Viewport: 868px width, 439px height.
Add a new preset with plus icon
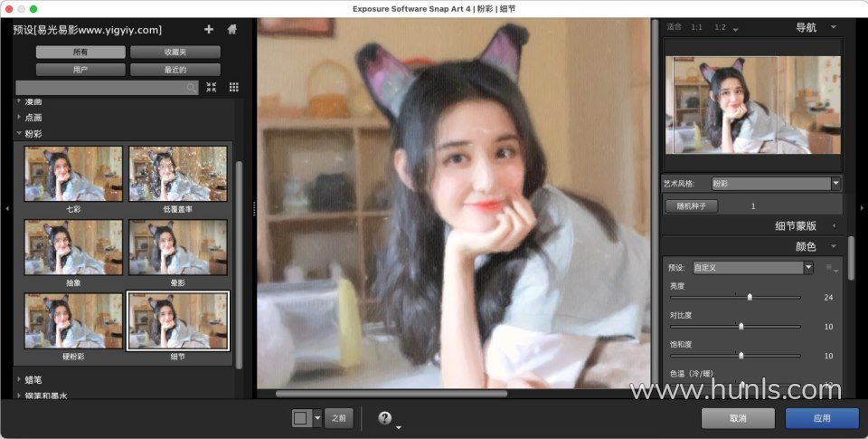click(x=209, y=29)
